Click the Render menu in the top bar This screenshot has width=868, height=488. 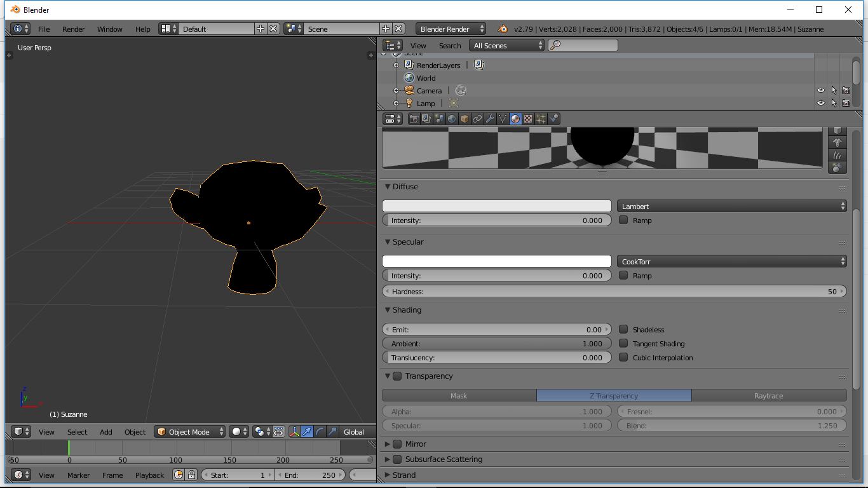(73, 29)
